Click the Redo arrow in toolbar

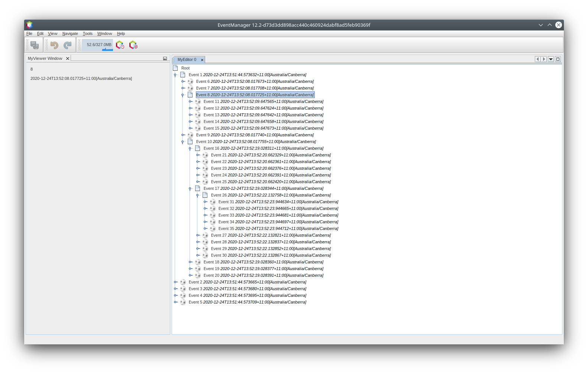tap(67, 45)
